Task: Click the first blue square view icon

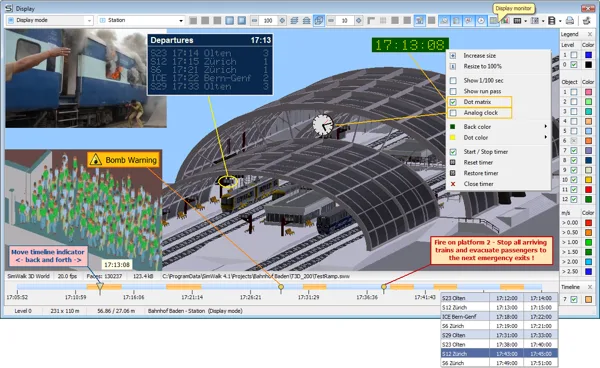Action: [x=229, y=21]
